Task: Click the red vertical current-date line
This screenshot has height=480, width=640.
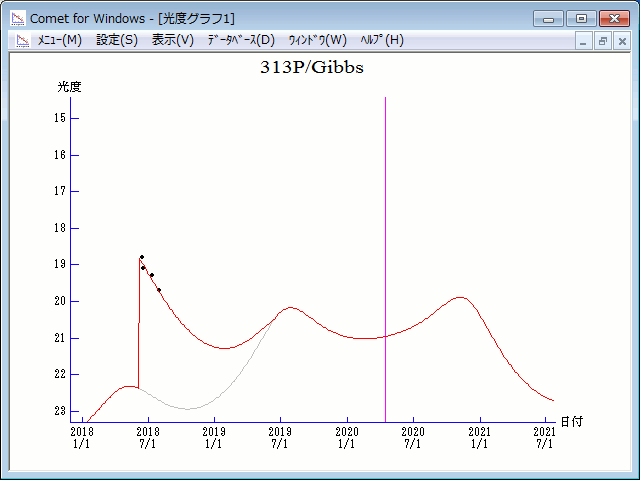Action: tap(386, 250)
